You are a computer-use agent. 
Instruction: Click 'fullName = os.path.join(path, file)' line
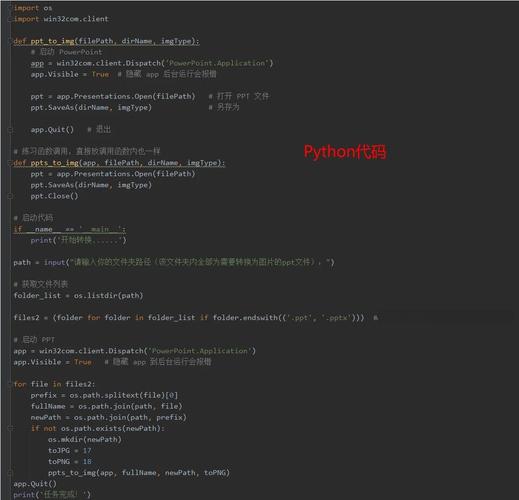point(107,406)
